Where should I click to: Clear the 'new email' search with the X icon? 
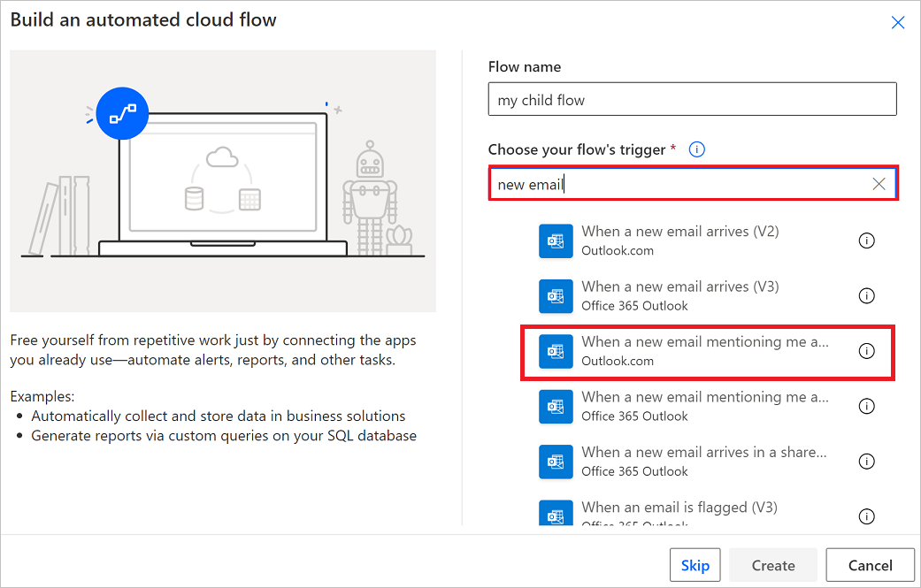pyautogui.click(x=879, y=183)
